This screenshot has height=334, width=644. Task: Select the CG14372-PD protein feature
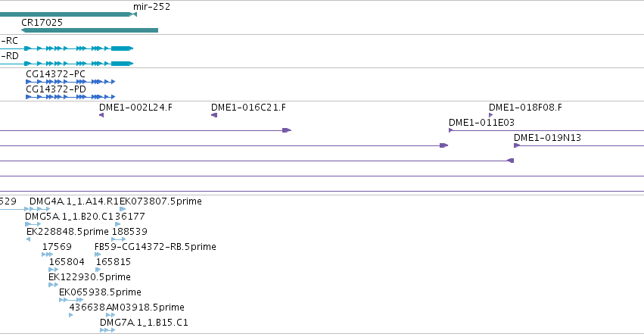coord(70,97)
